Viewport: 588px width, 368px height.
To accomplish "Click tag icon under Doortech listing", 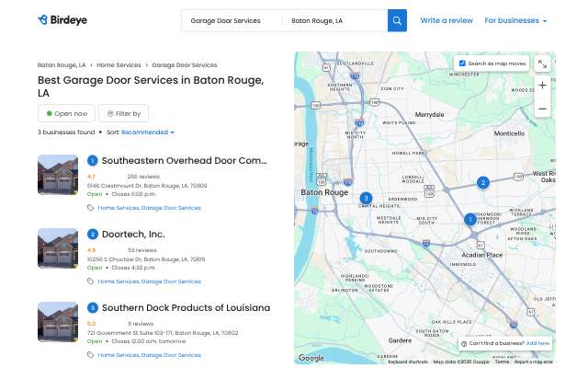I will [x=90, y=282].
